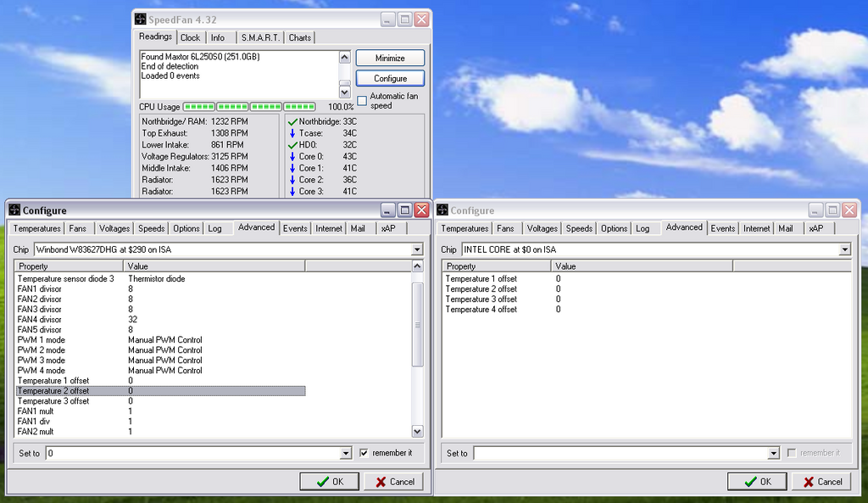Click the blue arrow icon beside Core 1

click(x=292, y=168)
